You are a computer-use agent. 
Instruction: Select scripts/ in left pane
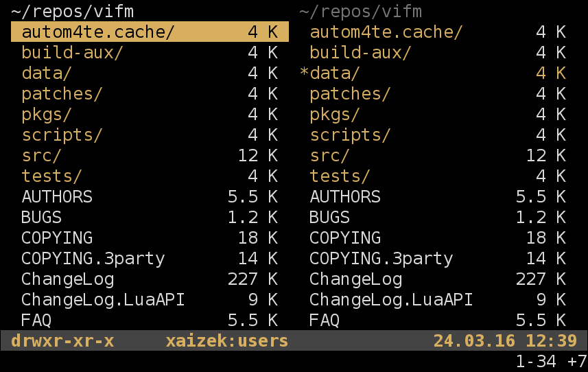pos(150,135)
